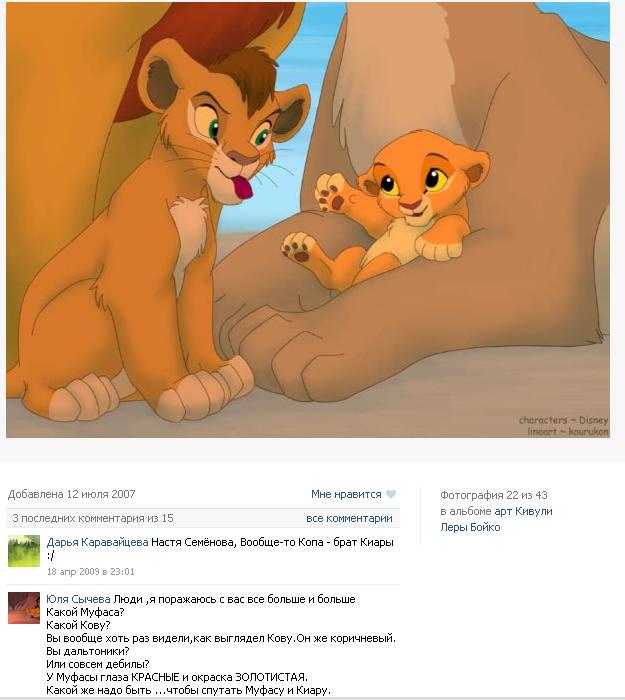Image resolution: width=625 pixels, height=700 pixels.
Task: Click the "Мне нравится" link
Action: click(x=346, y=494)
